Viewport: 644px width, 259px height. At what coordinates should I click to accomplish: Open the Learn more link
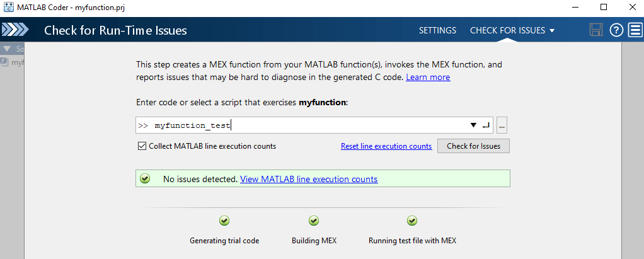[428, 78]
